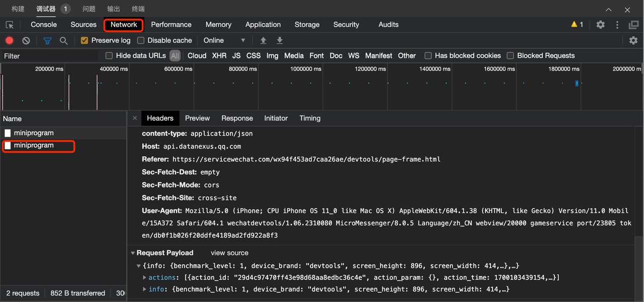Image resolution: width=644 pixels, height=302 pixels.
Task: Switch to the Console tab
Action: [x=44, y=25]
